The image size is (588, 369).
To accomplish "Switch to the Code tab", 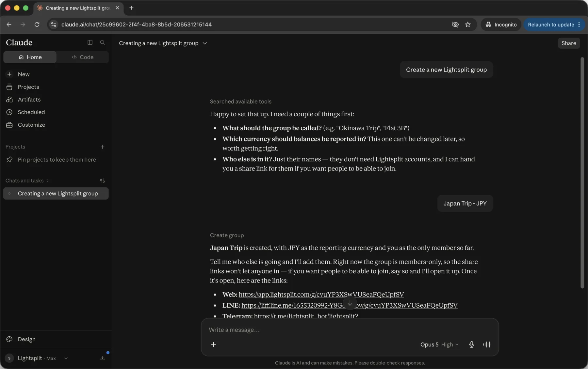I will pyautogui.click(x=82, y=57).
